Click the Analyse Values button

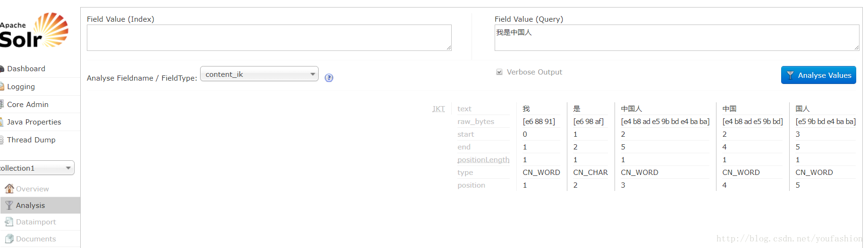pos(818,75)
